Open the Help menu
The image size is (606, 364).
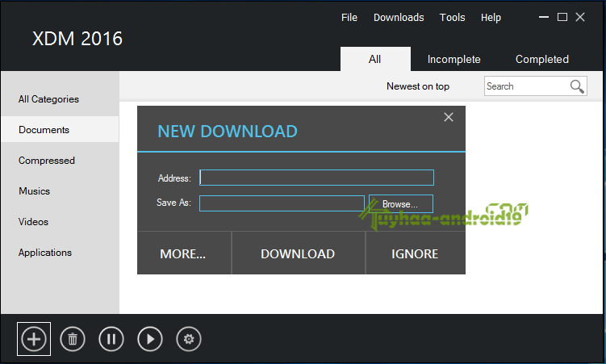tap(491, 18)
